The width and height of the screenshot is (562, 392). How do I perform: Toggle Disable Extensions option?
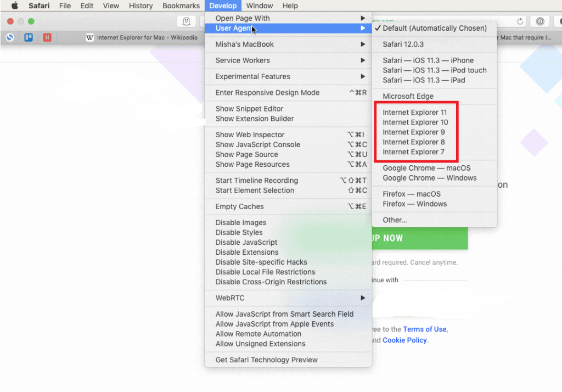coord(288,253)
